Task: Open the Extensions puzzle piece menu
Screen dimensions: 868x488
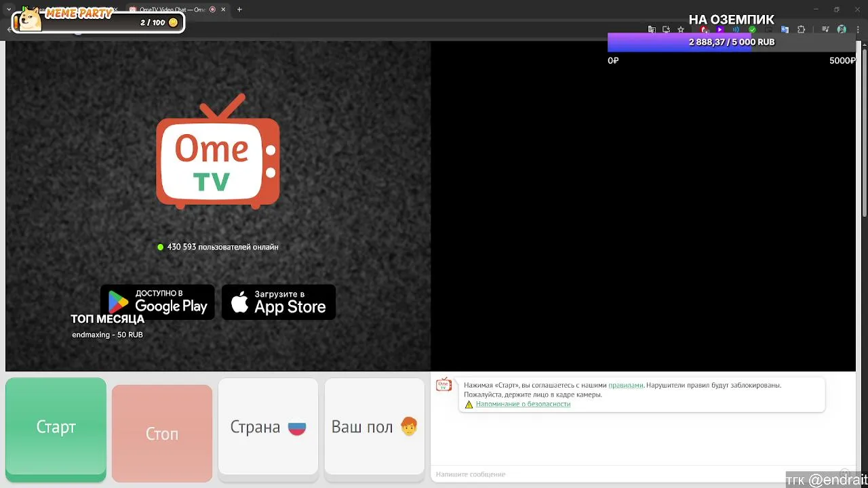Action: point(801,30)
